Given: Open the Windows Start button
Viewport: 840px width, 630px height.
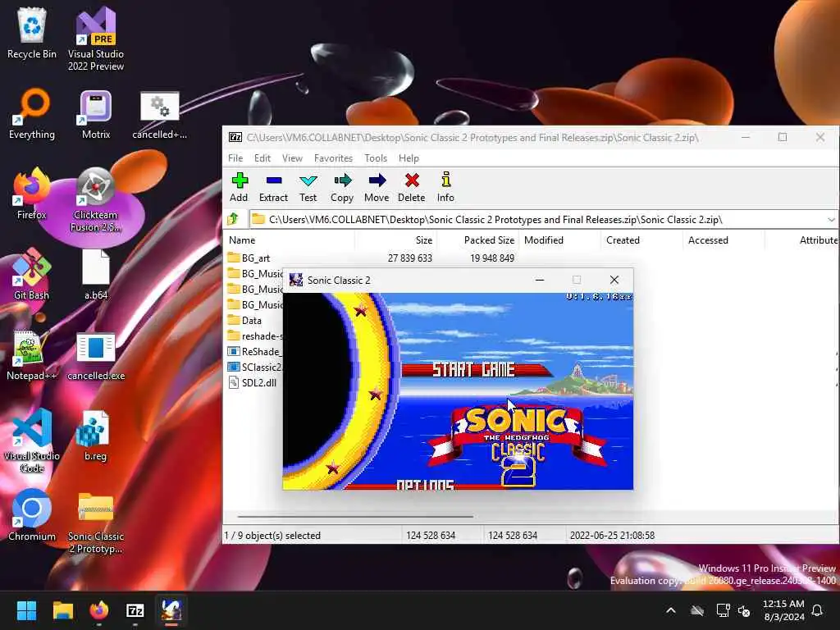Looking at the screenshot, I should [x=26, y=610].
